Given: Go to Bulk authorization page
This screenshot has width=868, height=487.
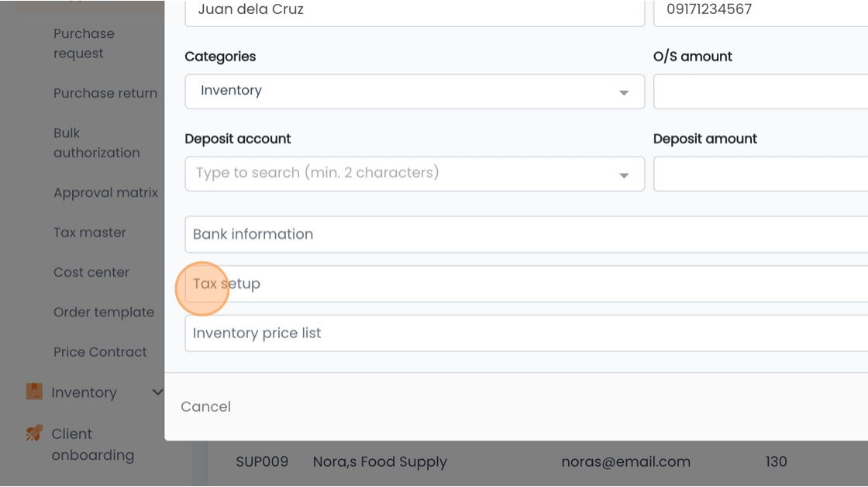Looking at the screenshot, I should pyautogui.click(x=96, y=143).
